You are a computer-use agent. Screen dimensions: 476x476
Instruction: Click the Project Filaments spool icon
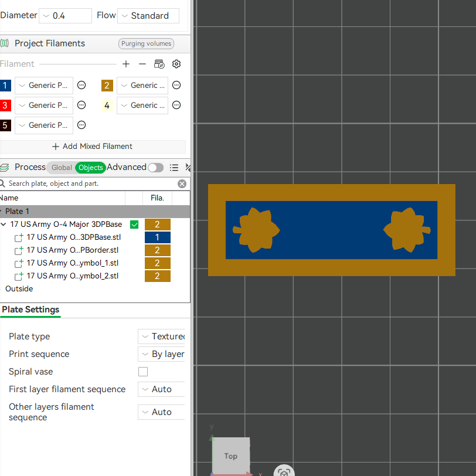[5, 43]
